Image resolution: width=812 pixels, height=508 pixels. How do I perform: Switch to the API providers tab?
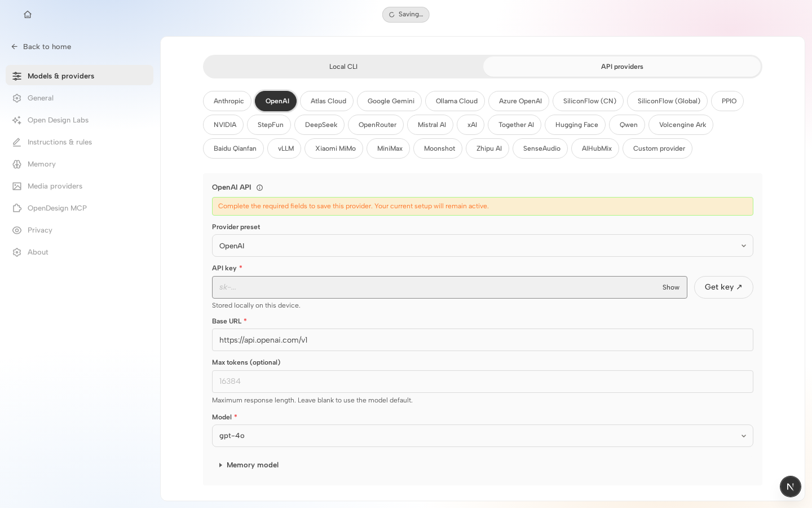pyautogui.click(x=622, y=67)
